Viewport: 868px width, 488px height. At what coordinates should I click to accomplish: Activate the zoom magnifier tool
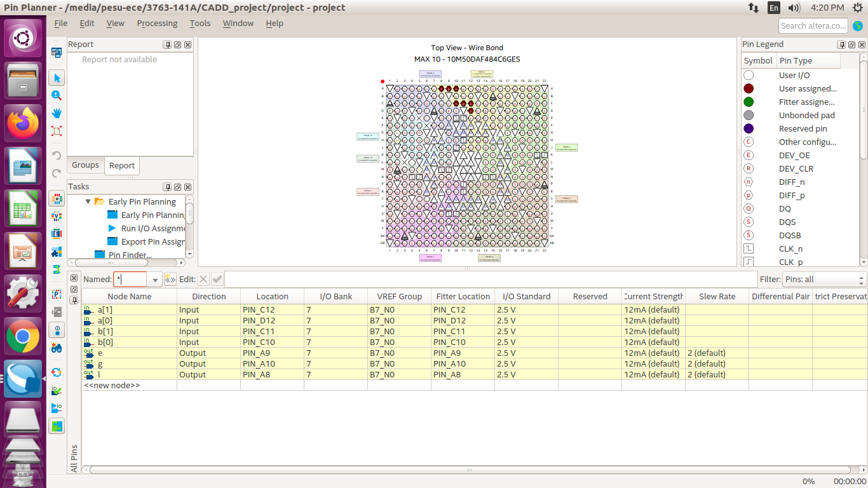click(x=57, y=95)
